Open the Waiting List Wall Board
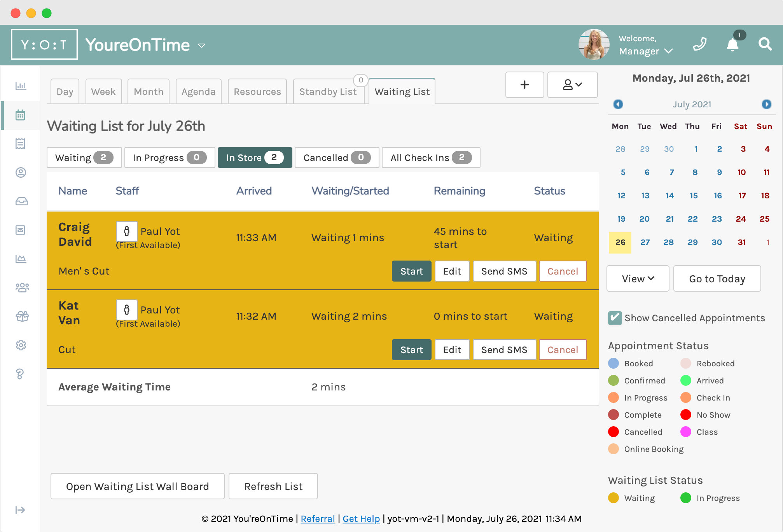The width and height of the screenshot is (783, 532). (x=136, y=486)
